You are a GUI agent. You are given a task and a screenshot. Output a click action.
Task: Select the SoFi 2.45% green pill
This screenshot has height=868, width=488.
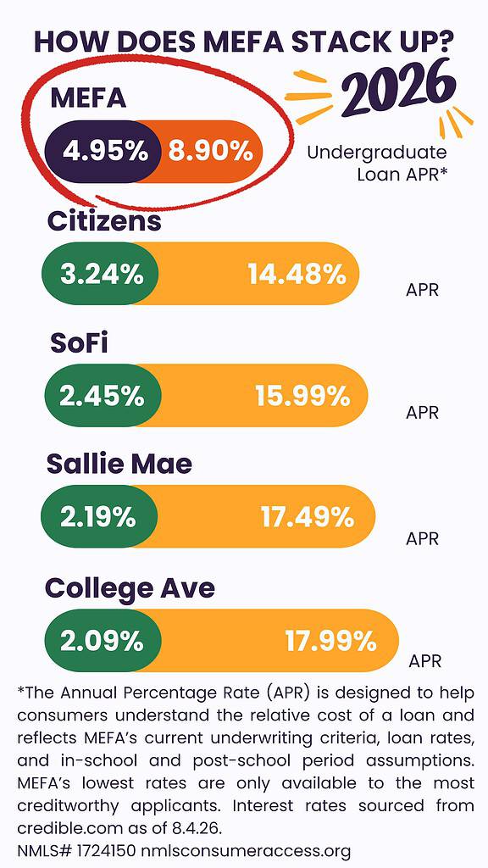pyautogui.click(x=103, y=395)
